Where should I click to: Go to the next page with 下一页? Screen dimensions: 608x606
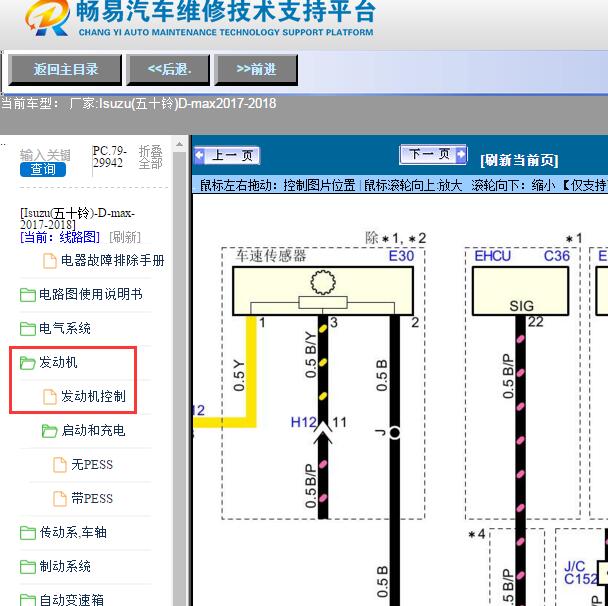(433, 155)
